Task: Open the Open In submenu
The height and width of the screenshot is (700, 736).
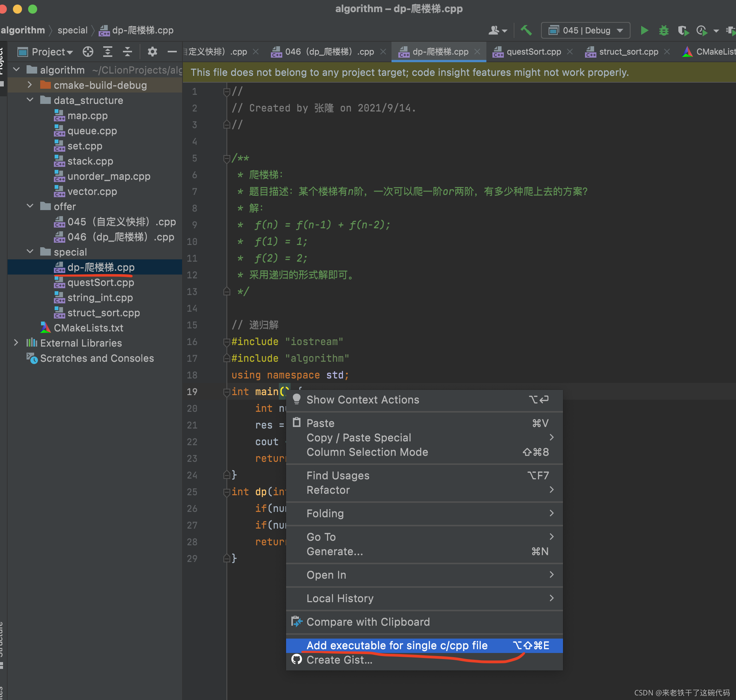Action: pos(424,575)
